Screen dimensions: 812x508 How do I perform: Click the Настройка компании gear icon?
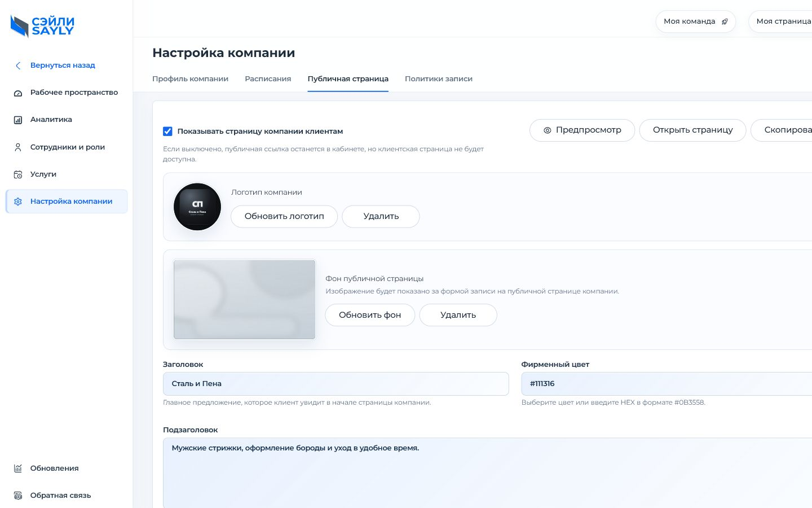click(18, 202)
